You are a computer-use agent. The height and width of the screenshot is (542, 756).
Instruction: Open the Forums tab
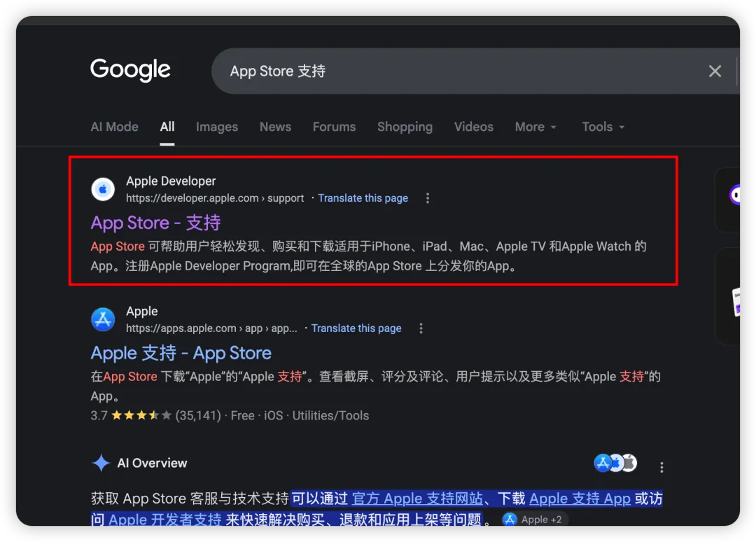(x=334, y=127)
